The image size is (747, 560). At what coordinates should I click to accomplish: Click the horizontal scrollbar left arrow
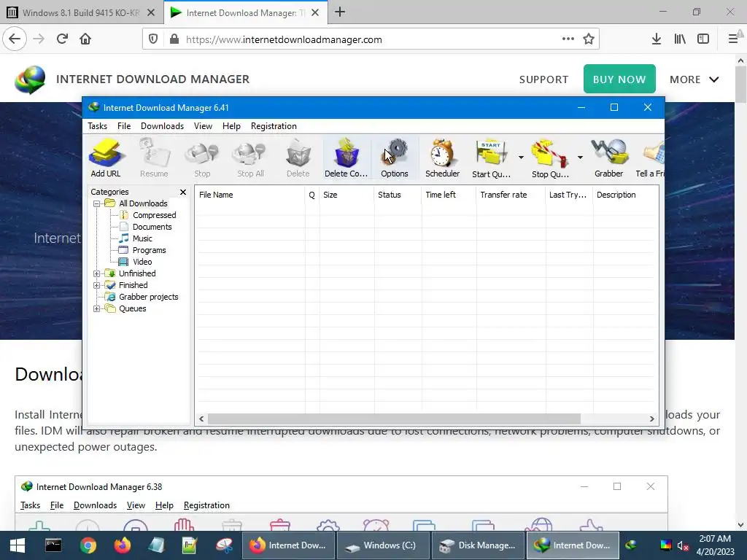201,419
